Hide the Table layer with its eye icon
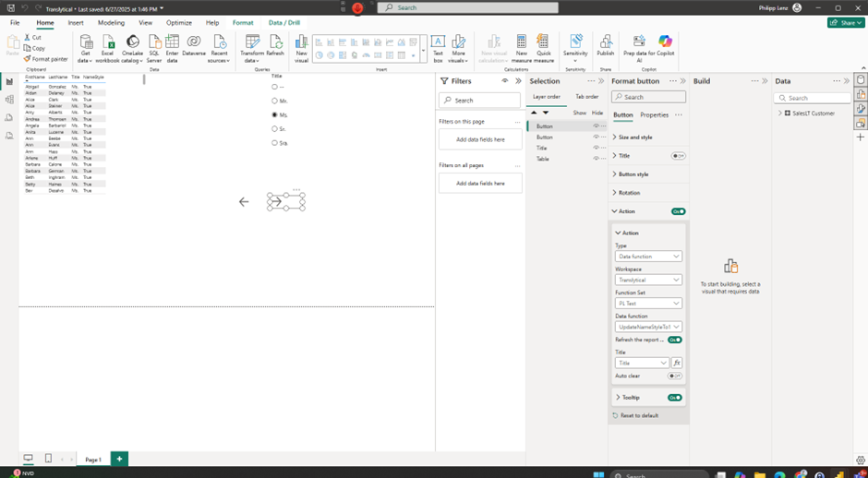 click(x=597, y=159)
